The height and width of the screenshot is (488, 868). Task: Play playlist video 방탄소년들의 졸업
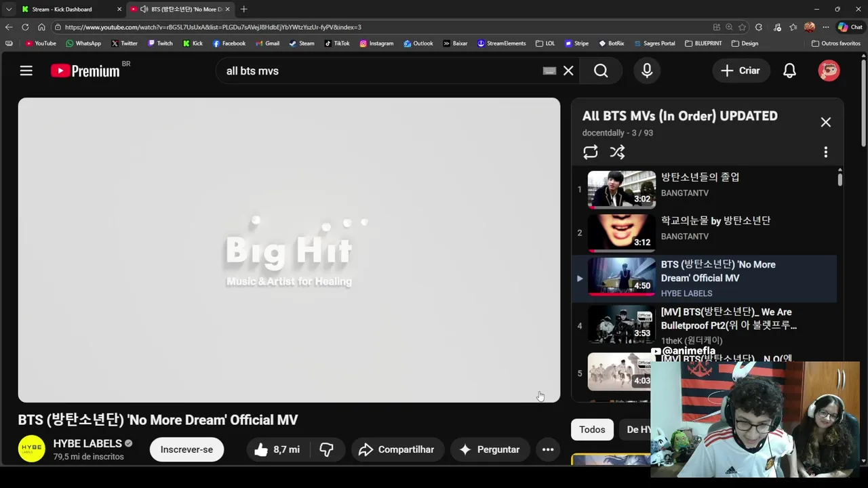point(705,188)
